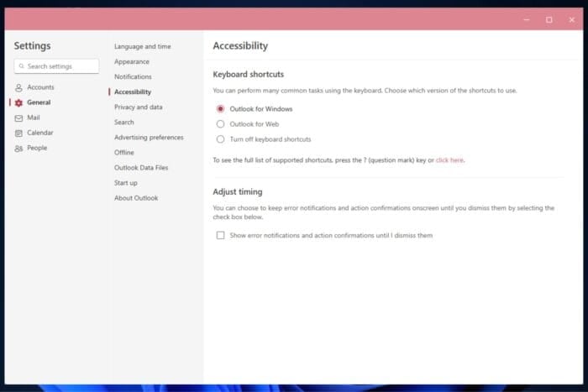The width and height of the screenshot is (588, 392).
Task: Click the People contacts icon
Action: coord(18,149)
